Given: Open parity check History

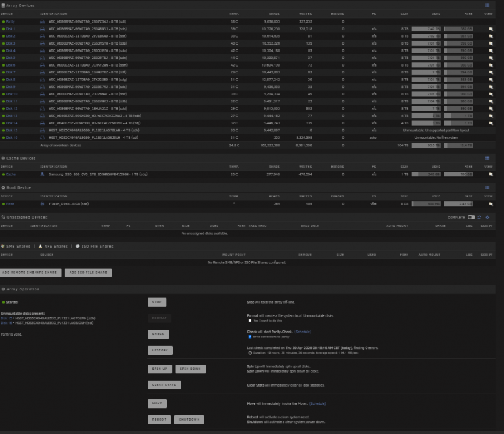Looking at the screenshot, I should [x=160, y=350].
